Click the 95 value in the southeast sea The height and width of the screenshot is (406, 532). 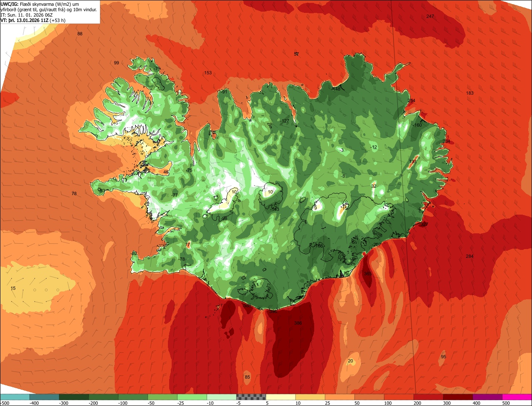(x=443, y=357)
